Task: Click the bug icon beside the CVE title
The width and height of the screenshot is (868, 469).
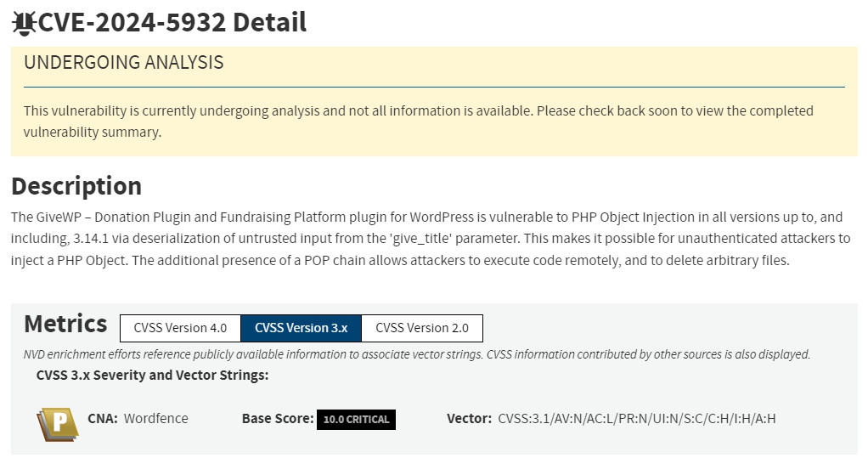Action: [24, 23]
